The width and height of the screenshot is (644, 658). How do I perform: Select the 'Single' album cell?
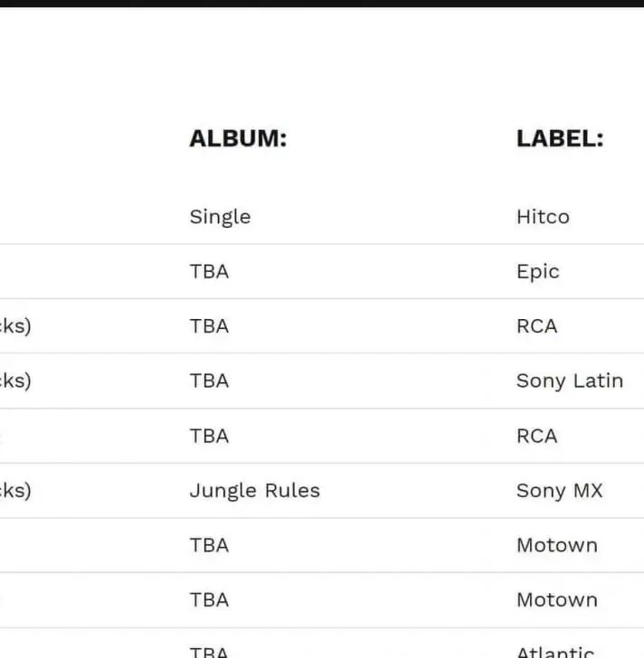coord(220,217)
